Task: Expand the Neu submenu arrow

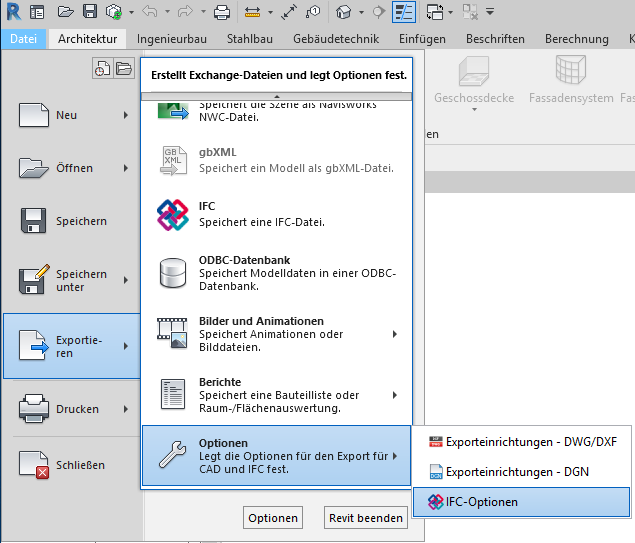Action: [x=126, y=115]
